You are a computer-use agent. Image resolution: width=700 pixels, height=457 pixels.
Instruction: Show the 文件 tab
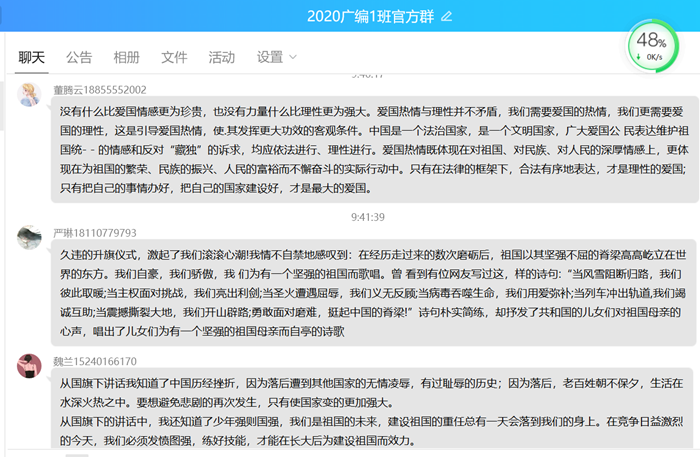coord(174,57)
